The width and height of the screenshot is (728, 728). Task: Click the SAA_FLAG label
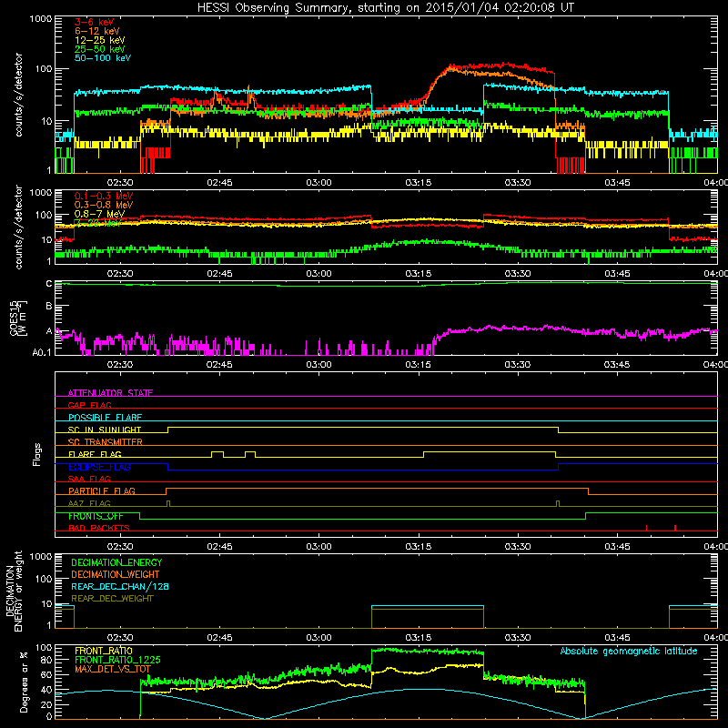pyautogui.click(x=89, y=479)
